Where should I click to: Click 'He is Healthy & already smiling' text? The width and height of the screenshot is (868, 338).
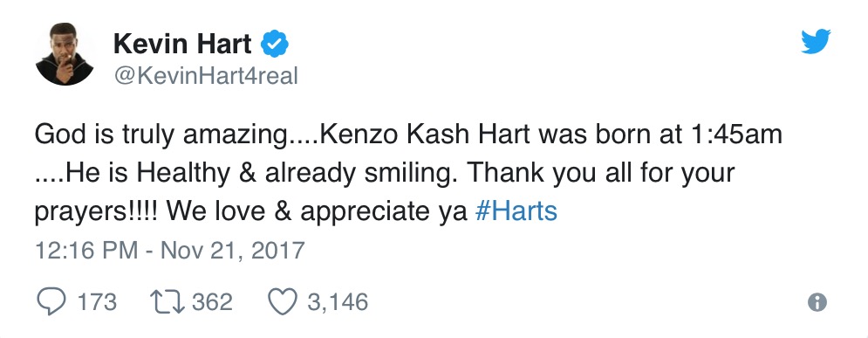[262, 174]
